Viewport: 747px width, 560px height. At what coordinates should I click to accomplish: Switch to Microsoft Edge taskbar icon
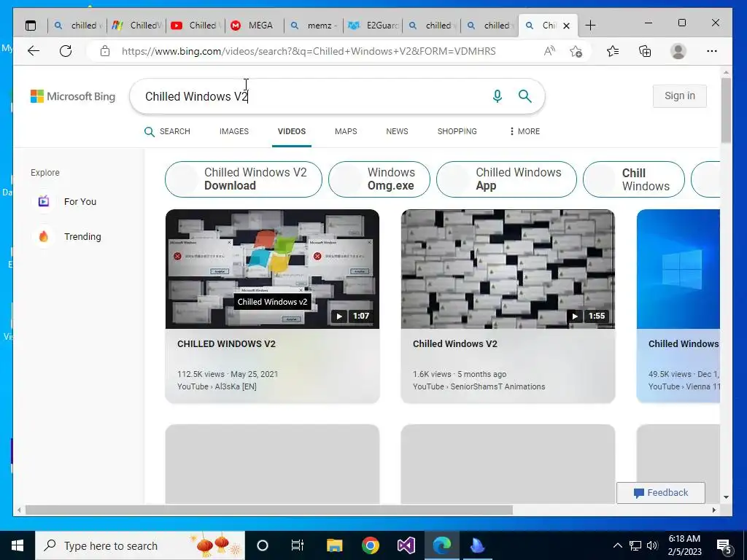(442, 545)
